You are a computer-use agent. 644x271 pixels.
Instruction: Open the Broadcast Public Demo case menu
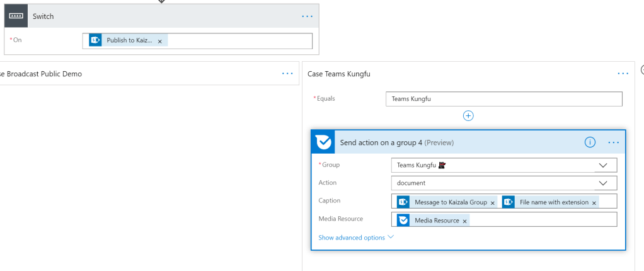pos(287,74)
